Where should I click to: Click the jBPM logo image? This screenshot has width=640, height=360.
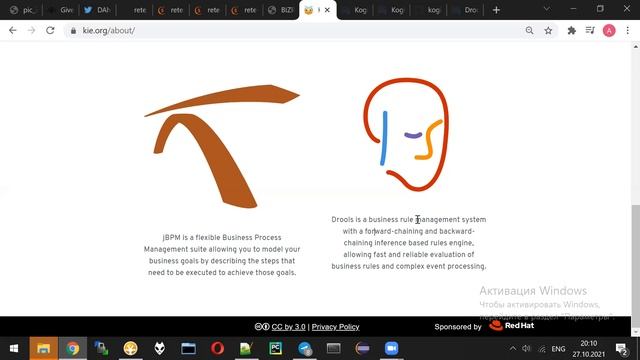point(222,146)
